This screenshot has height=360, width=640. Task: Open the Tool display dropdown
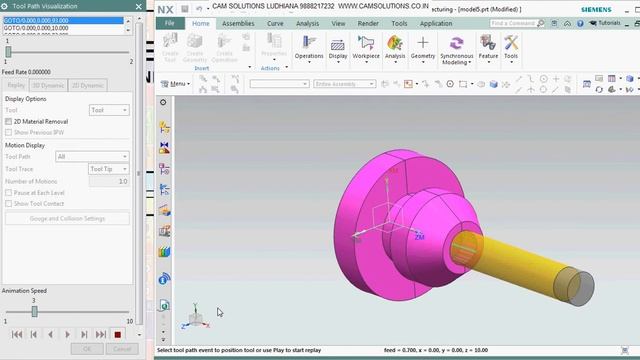[109, 110]
